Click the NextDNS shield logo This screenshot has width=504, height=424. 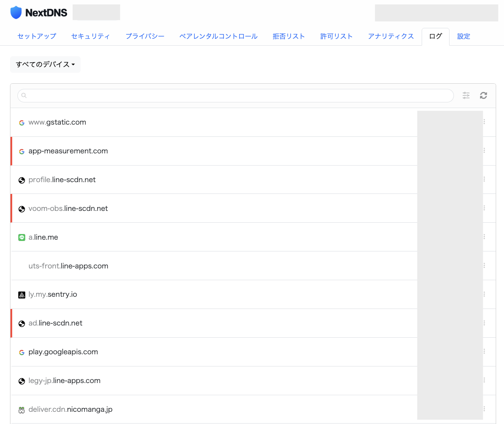[16, 13]
